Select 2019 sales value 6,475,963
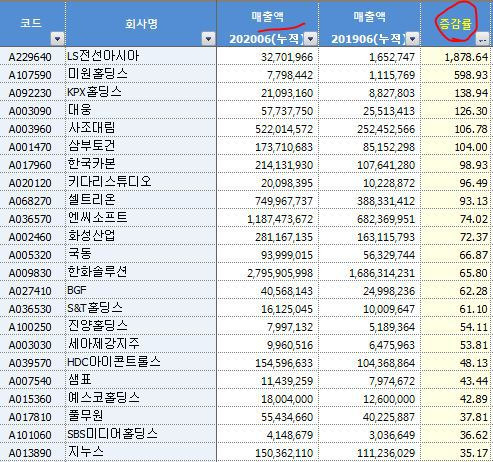 tap(392, 345)
